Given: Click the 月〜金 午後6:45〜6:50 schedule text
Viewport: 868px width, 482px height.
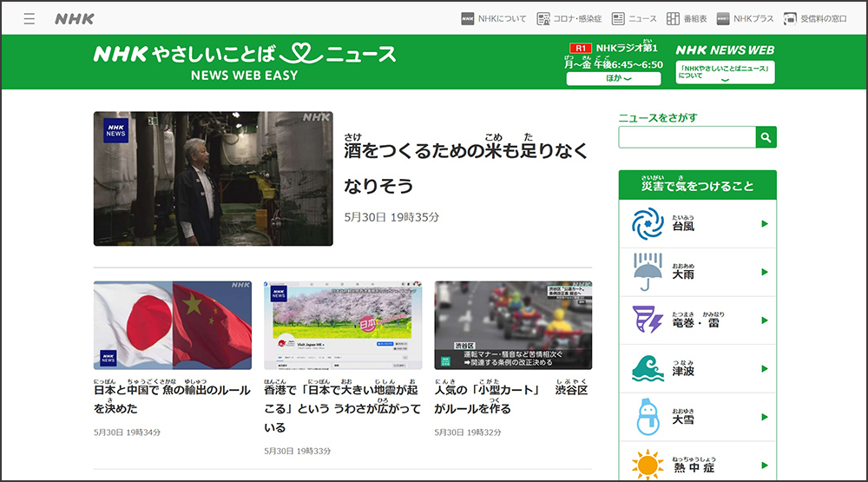Looking at the screenshot, I should tap(614, 64).
